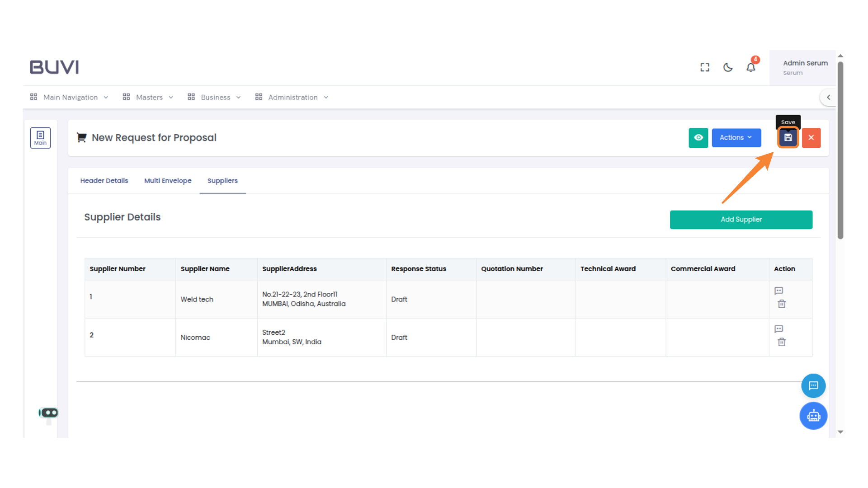Toggle dark mode moon icon
This screenshot has width=868, height=488.
click(x=727, y=67)
